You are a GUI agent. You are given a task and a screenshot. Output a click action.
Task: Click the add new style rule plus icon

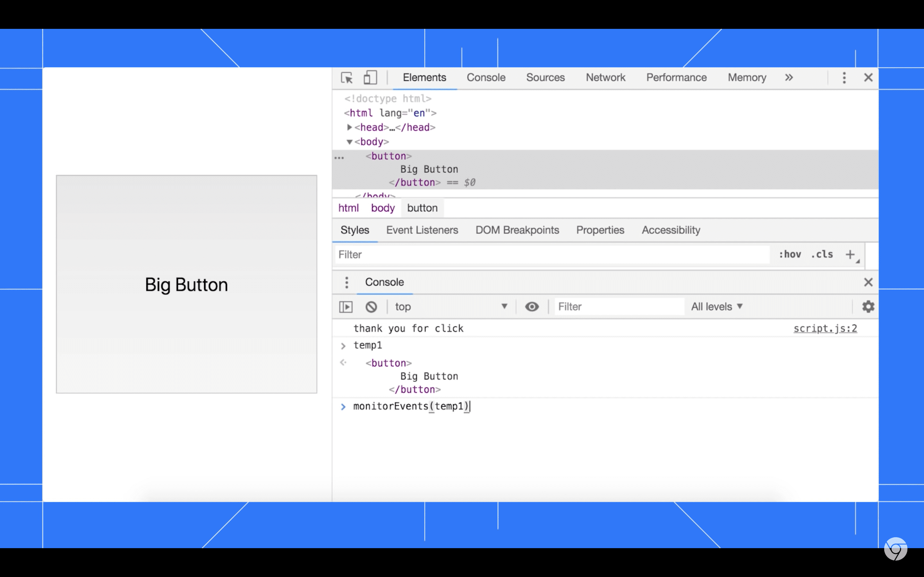click(851, 254)
